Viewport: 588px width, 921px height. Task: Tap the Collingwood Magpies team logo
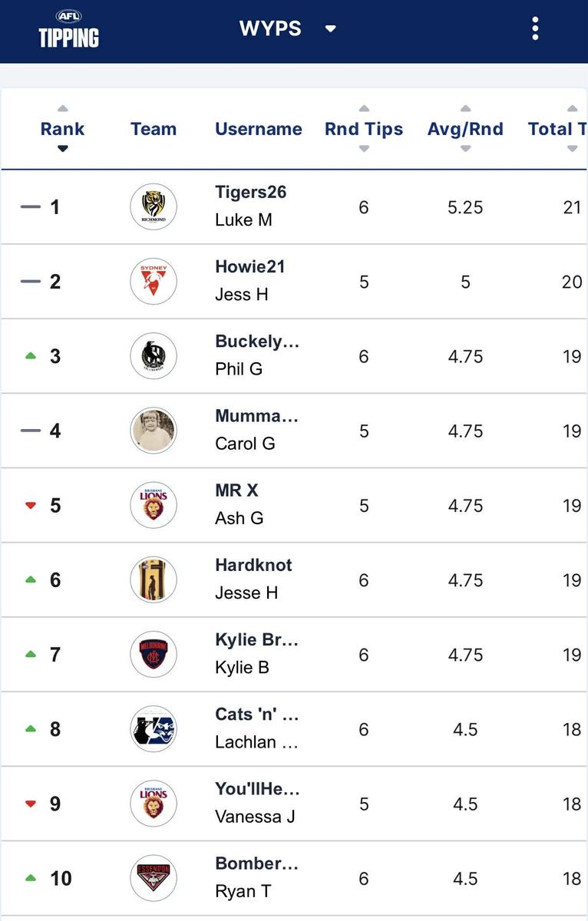(154, 356)
